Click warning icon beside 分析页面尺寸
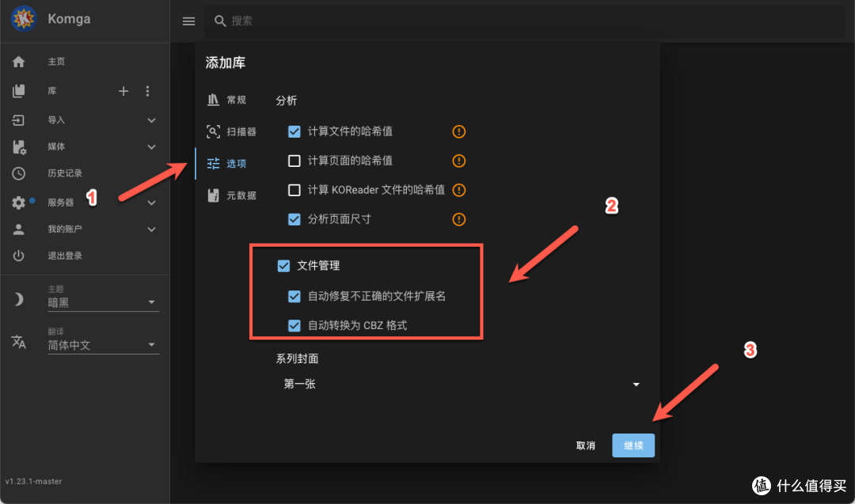This screenshot has width=855, height=504. [459, 220]
